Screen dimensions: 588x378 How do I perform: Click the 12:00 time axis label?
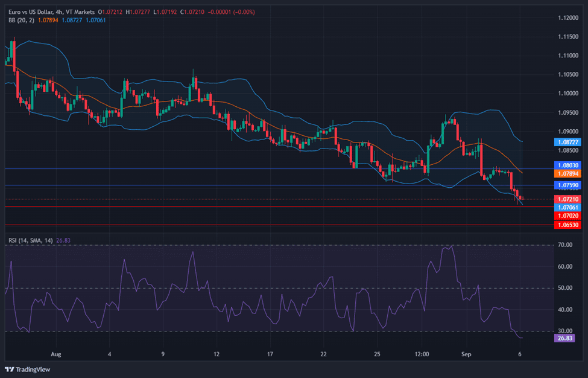click(422, 354)
